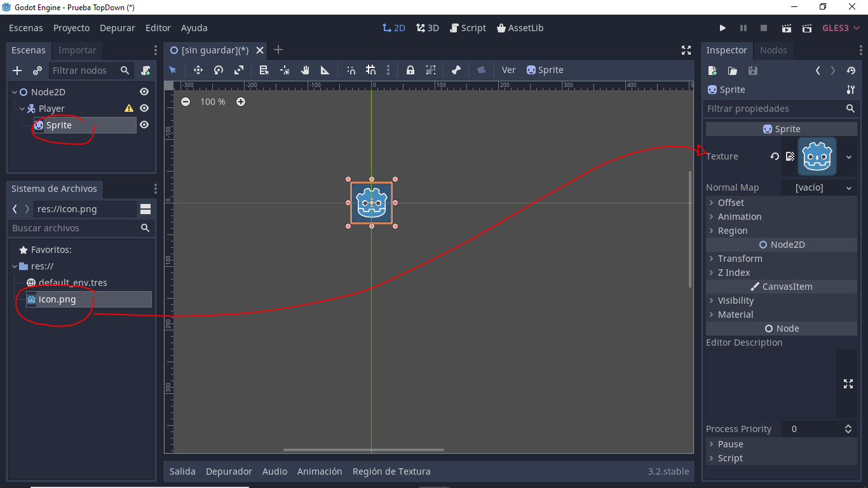Collapse the res:// folder
The height and width of the screenshot is (488, 868).
(x=15, y=266)
